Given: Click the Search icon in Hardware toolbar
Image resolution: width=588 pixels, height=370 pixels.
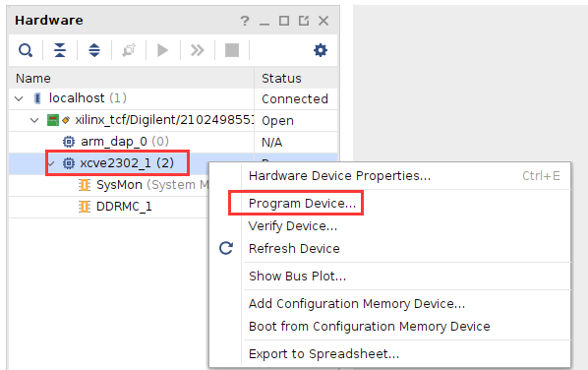Looking at the screenshot, I should click(x=26, y=50).
